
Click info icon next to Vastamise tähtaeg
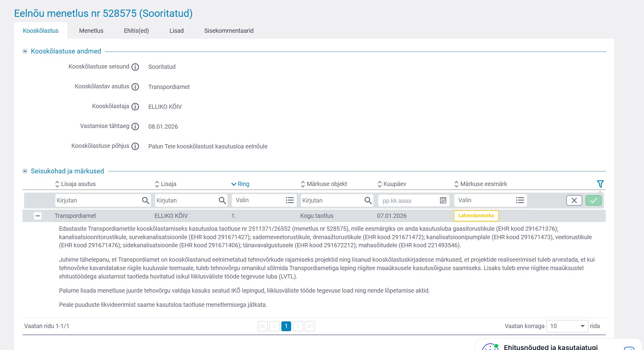(x=135, y=126)
